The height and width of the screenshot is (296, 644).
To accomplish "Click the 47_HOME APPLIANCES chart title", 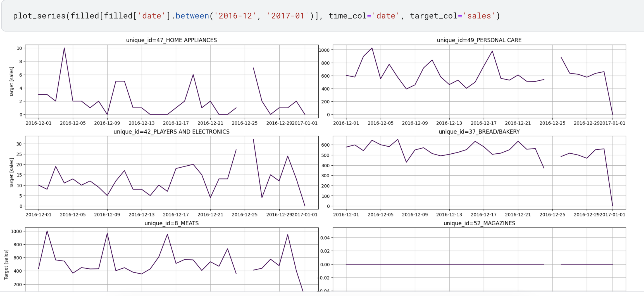I will [x=171, y=40].
